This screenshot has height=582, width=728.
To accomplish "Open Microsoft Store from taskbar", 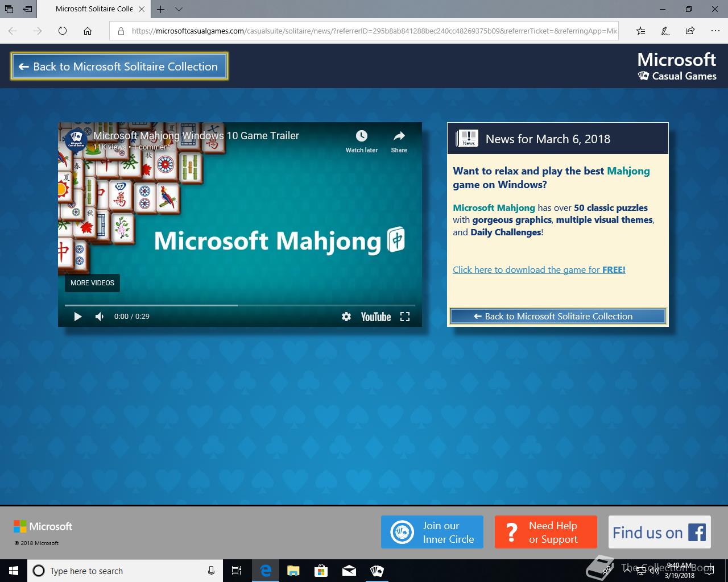I will pyautogui.click(x=321, y=571).
